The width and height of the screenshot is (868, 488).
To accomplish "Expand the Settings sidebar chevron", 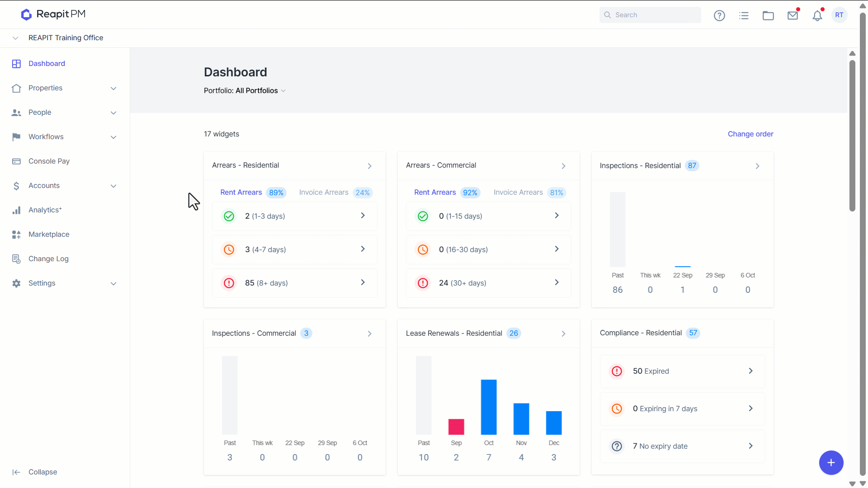I will [x=113, y=283].
